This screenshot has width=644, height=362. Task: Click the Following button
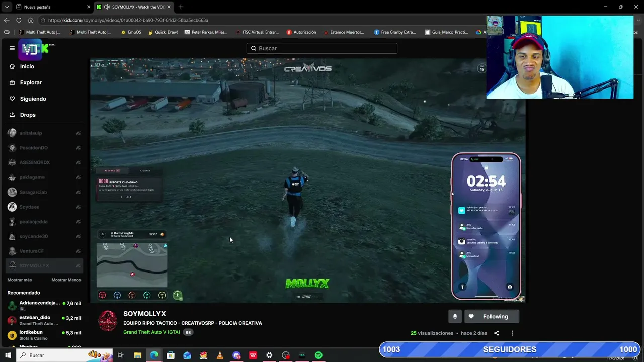(x=492, y=316)
